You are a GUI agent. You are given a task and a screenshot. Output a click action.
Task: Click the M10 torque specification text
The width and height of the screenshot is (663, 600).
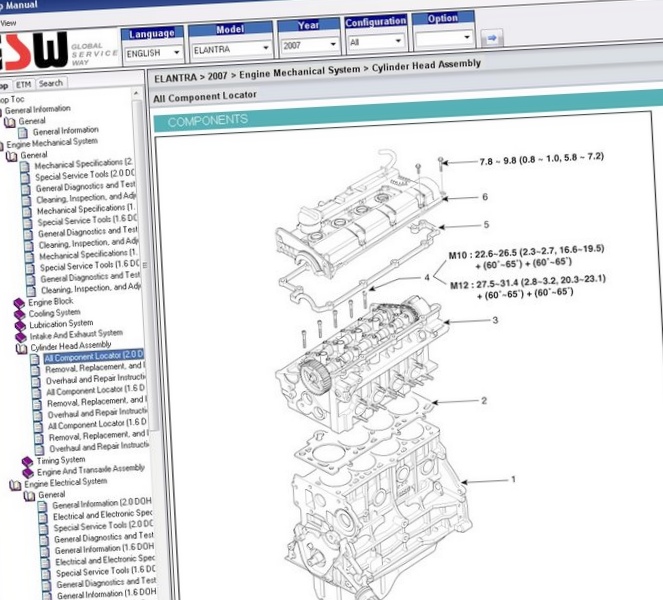526,257
